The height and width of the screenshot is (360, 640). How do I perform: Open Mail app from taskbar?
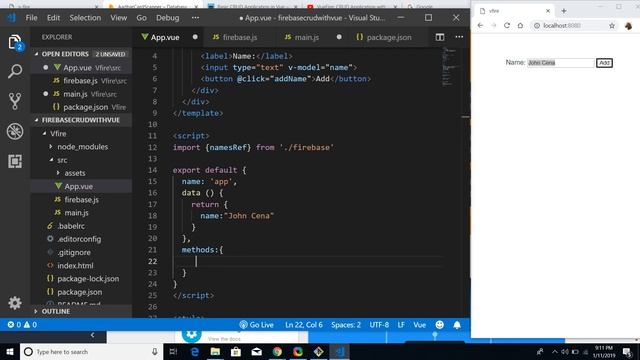pyautogui.click(x=256, y=352)
